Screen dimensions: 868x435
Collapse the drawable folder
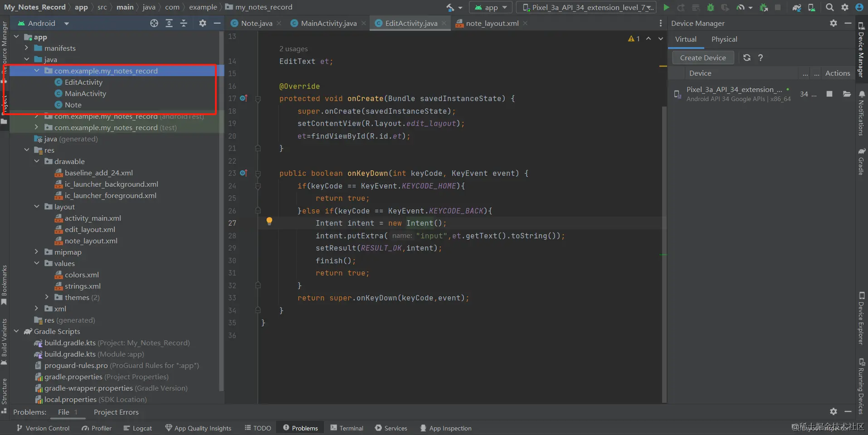coord(37,161)
